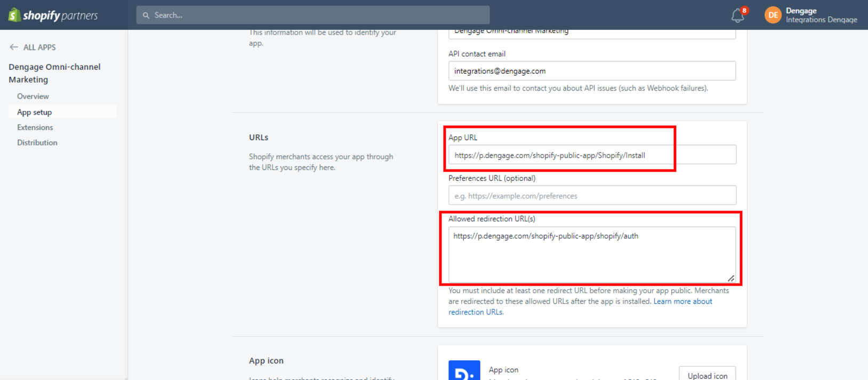
Task: Go back to ALL APPS
Action: pyautogui.click(x=39, y=47)
